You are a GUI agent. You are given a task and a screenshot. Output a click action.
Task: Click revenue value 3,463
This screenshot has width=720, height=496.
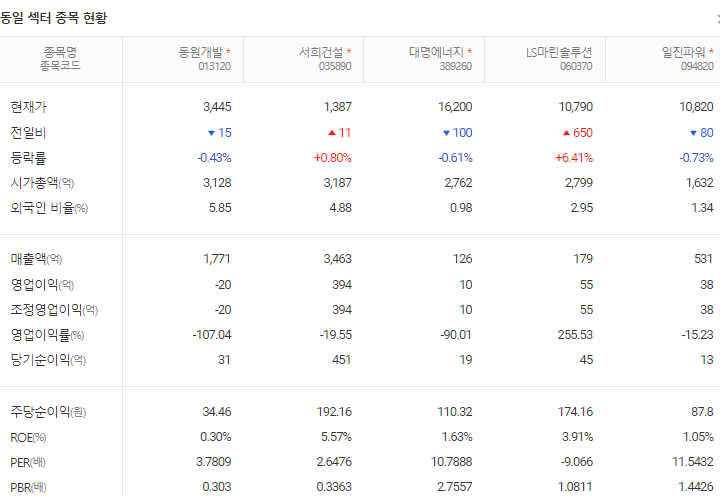tap(338, 259)
